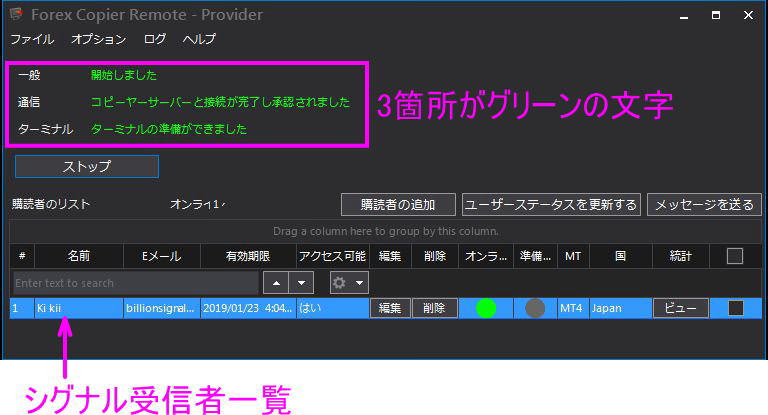Screen dimensions: 768x415
Task: Open the ヘルプ menu
Action: 199,39
